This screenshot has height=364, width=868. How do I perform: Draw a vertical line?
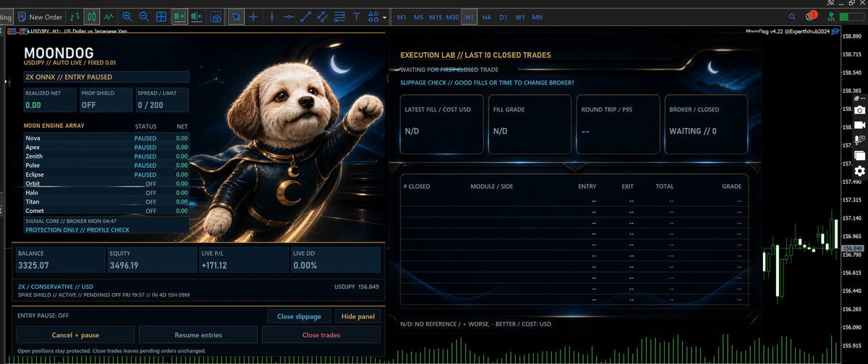[x=271, y=16]
